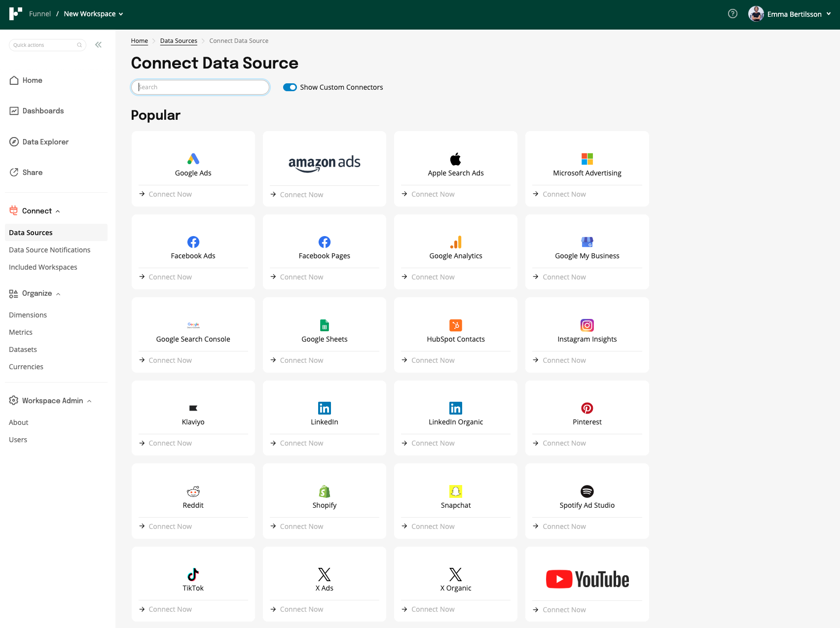
Task: Open Metrics under Organize
Action: (x=21, y=332)
